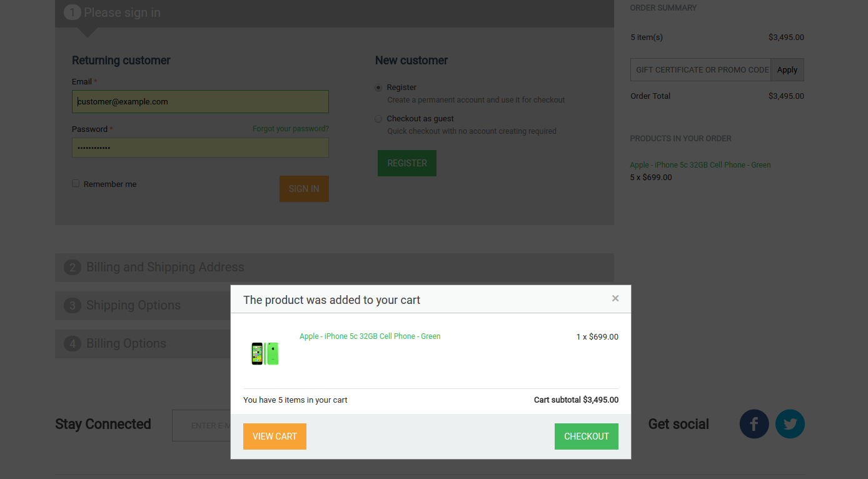The height and width of the screenshot is (479, 868).
Task: Click the Cart subtotal $3,495.00 text
Action: point(576,400)
